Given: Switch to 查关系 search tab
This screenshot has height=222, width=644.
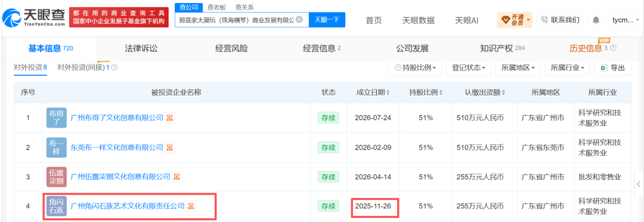Looking at the screenshot, I should pos(244,7).
